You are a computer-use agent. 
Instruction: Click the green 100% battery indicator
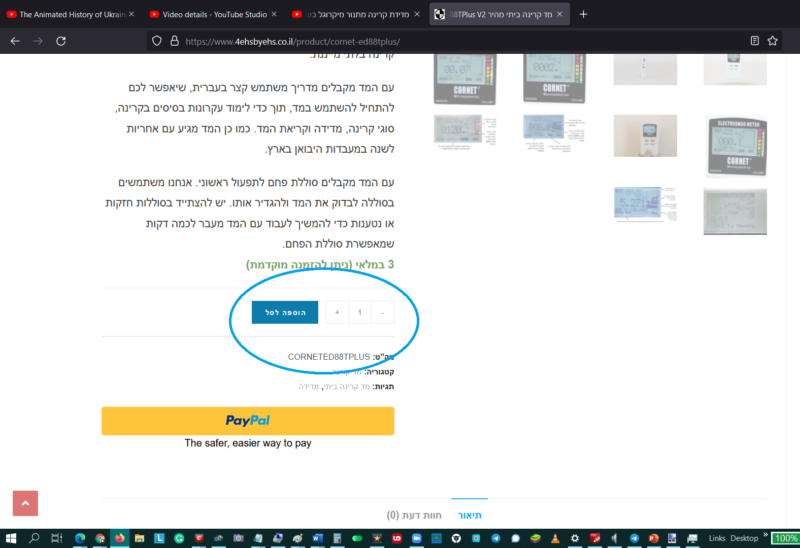[x=786, y=538]
